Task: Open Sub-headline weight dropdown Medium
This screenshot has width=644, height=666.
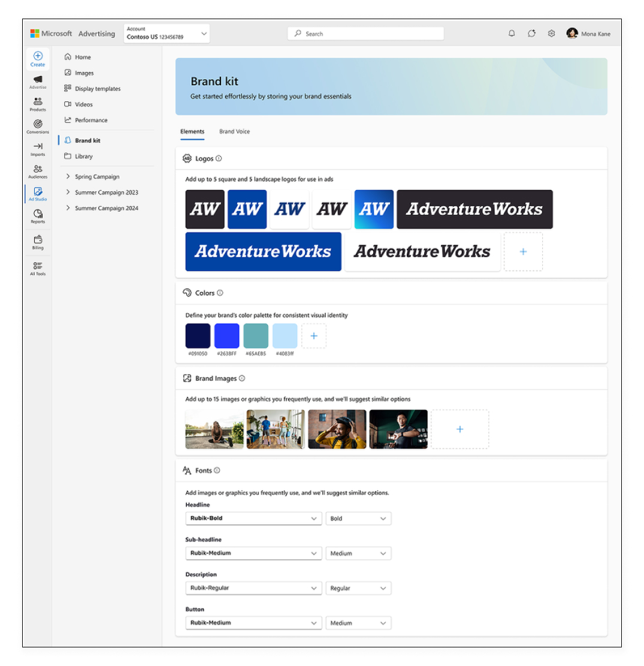Action: pos(358,553)
